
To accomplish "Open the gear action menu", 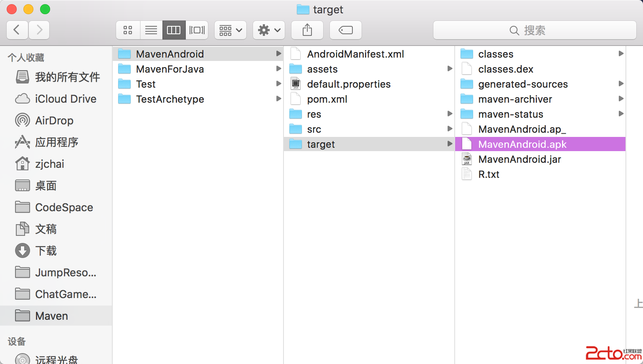I will tap(269, 30).
